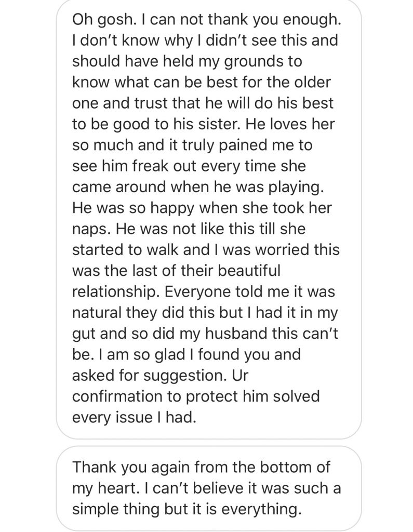Screen dimensions: 413x532
Task: Tap the line "so much and it truly pained me"
Action: click(x=192, y=145)
